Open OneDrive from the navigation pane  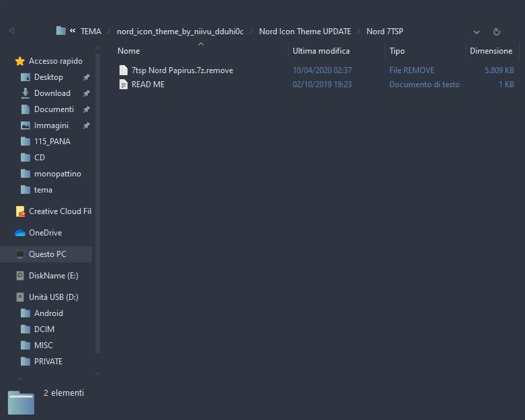45,233
